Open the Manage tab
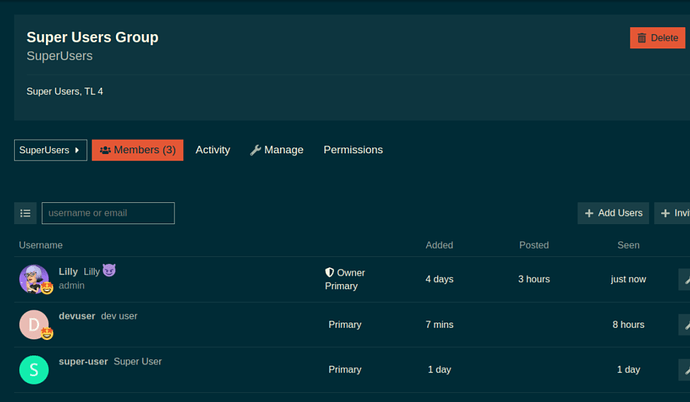Image resolution: width=690 pixels, height=402 pixels. [x=277, y=150]
